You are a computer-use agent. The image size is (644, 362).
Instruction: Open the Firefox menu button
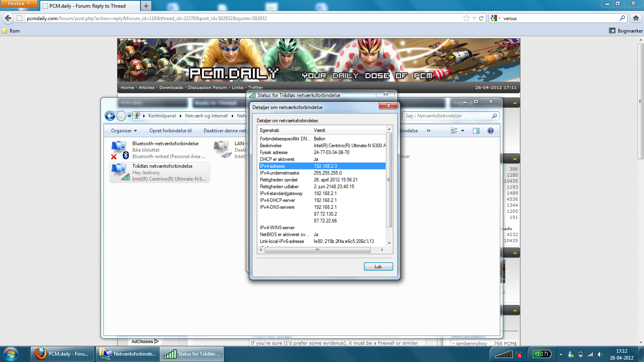point(19,4)
